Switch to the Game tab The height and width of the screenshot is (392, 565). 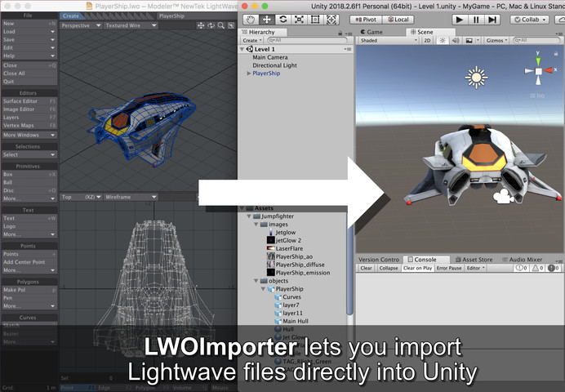click(x=371, y=32)
